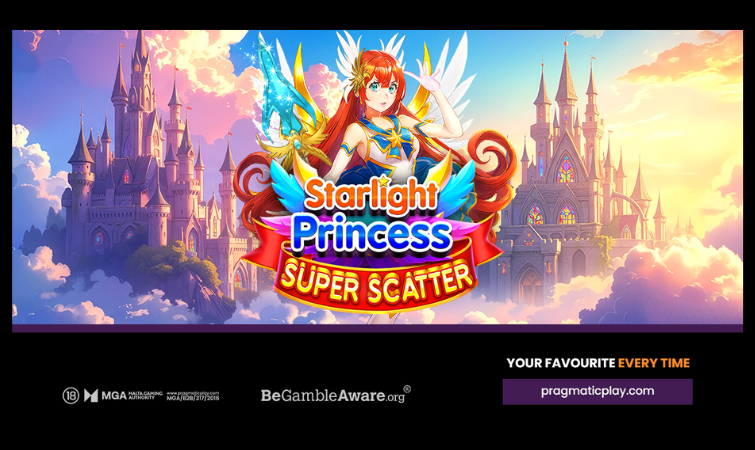Click the 18+ age restriction icon

coord(70,396)
